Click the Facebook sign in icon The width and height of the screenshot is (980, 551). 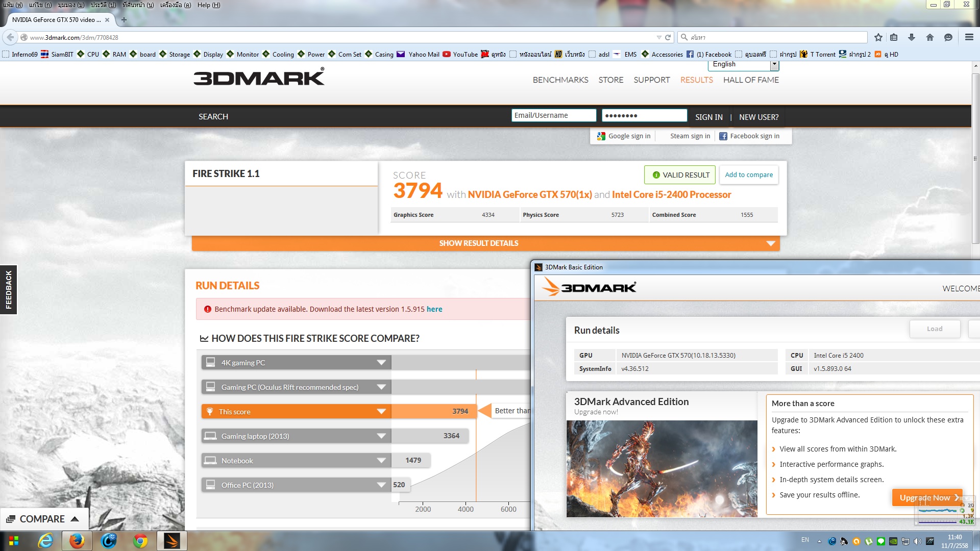(x=723, y=136)
